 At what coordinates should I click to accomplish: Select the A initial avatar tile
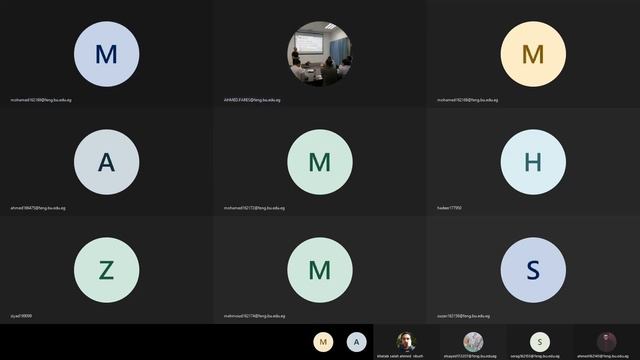107,162
